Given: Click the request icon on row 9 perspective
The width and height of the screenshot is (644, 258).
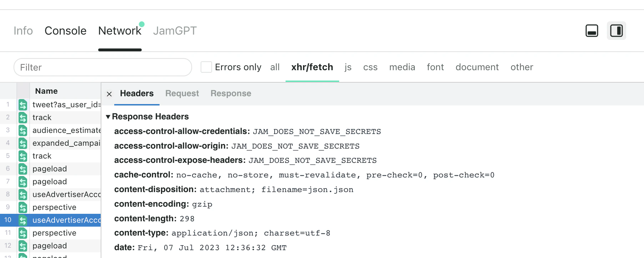Looking at the screenshot, I should (23, 207).
